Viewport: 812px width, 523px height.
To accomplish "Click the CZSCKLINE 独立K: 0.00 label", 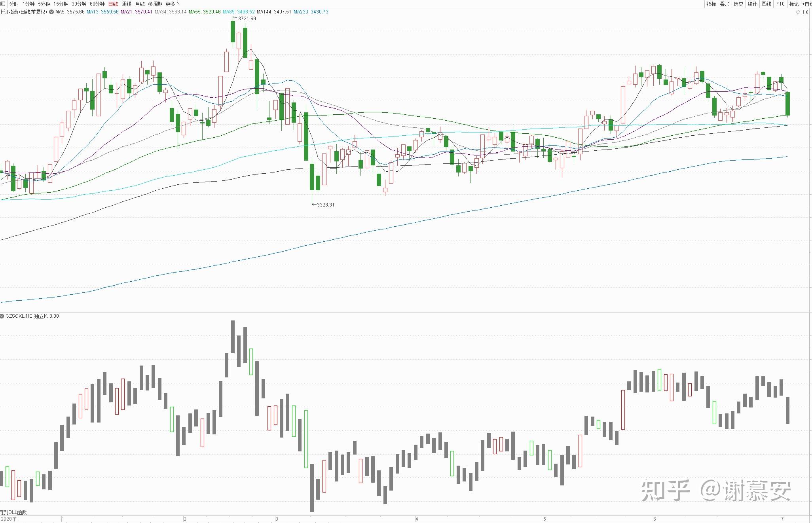I will [32, 316].
